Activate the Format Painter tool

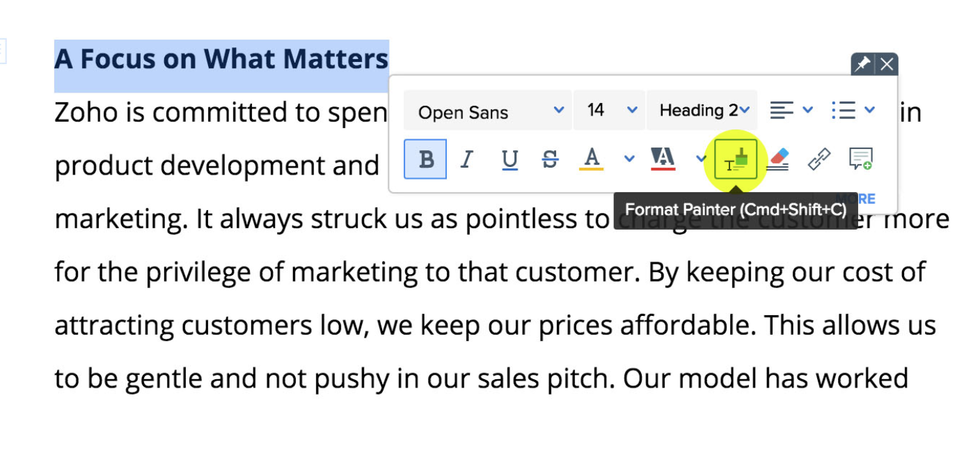[x=736, y=160]
